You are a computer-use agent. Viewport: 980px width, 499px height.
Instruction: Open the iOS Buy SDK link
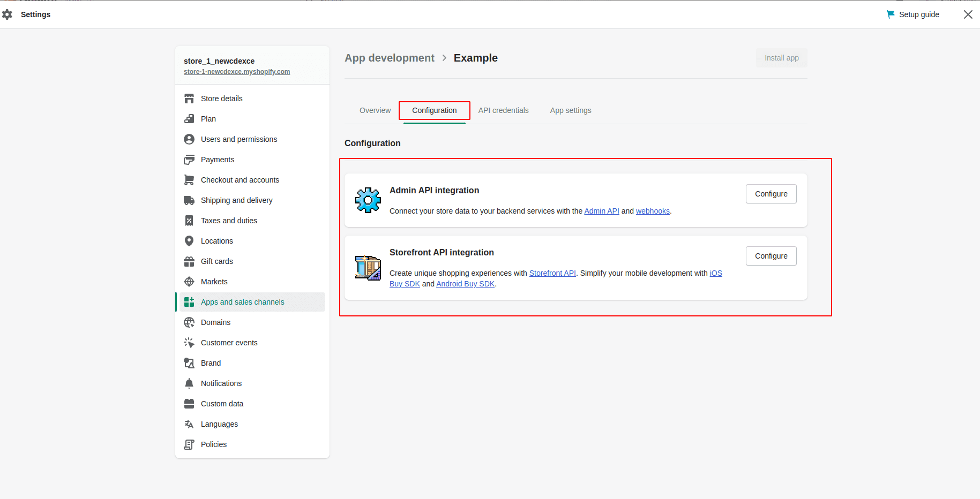click(x=716, y=273)
